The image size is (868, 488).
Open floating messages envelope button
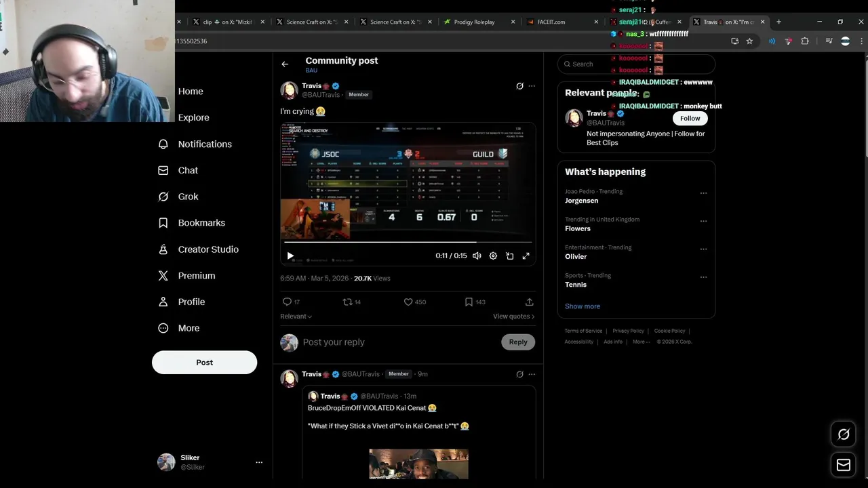844,465
